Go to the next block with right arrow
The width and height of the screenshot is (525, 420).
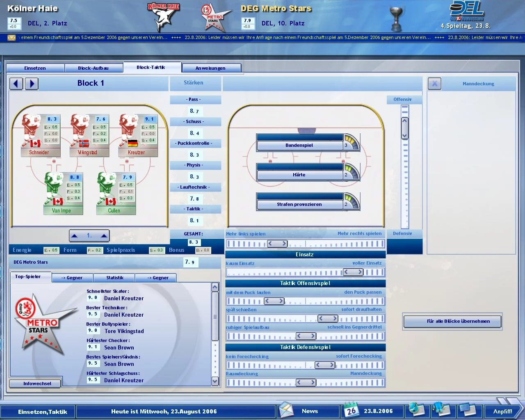pyautogui.click(x=32, y=84)
